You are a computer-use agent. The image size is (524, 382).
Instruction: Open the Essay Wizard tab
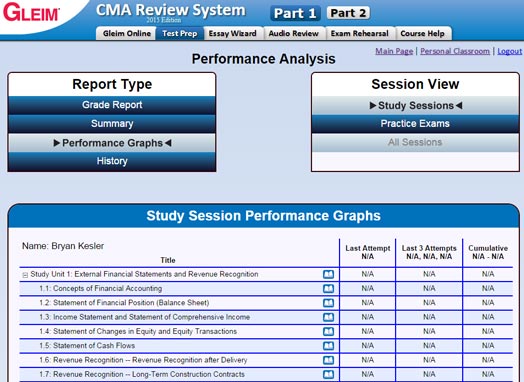[233, 33]
